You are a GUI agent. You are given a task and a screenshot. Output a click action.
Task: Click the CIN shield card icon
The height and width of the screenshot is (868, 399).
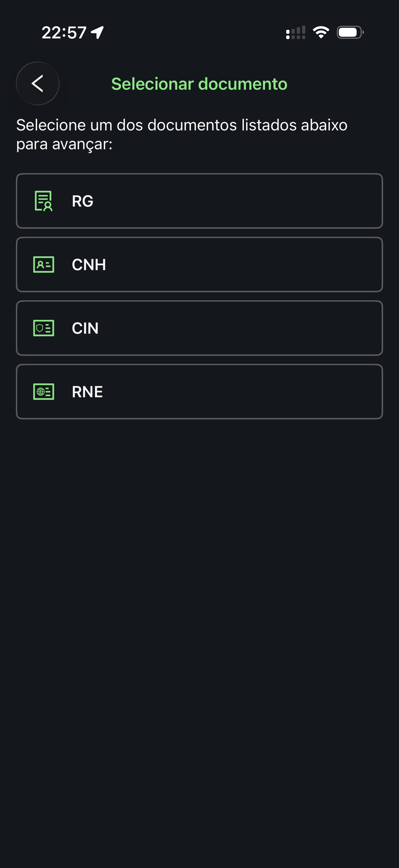[44, 328]
